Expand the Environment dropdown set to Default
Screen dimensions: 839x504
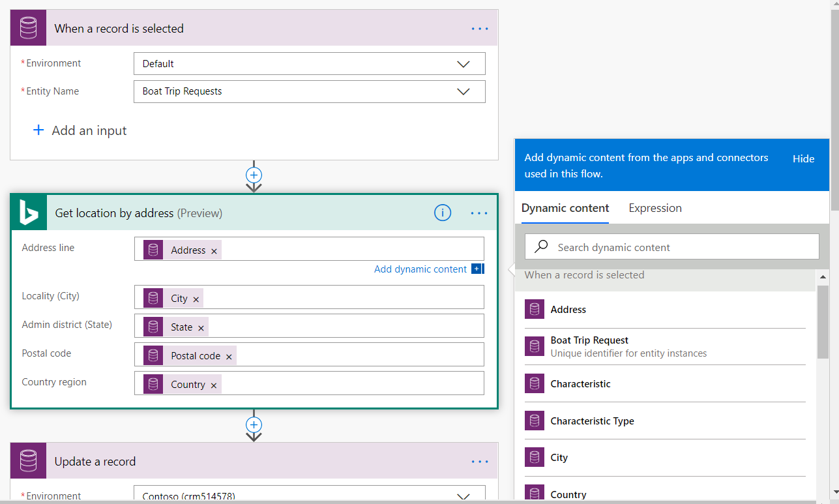coord(463,64)
